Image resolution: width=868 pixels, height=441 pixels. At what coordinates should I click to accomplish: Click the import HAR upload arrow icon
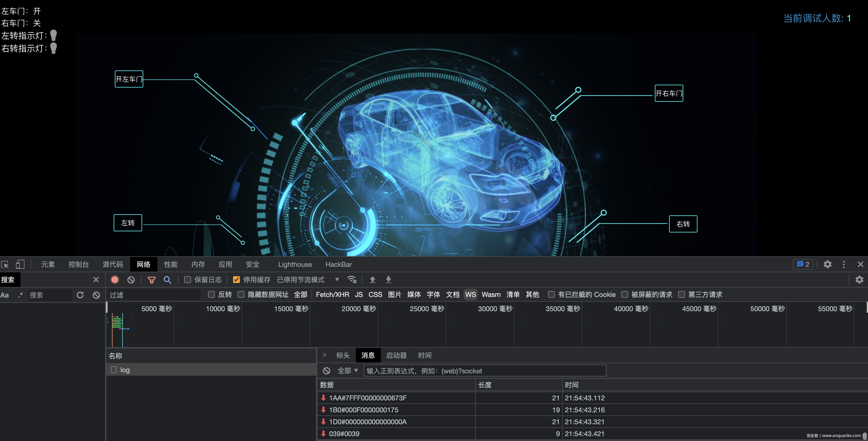(x=372, y=280)
